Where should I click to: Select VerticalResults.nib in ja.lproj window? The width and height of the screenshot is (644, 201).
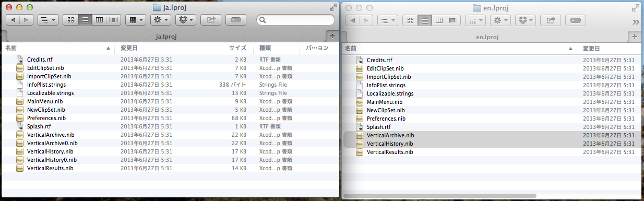(50, 168)
